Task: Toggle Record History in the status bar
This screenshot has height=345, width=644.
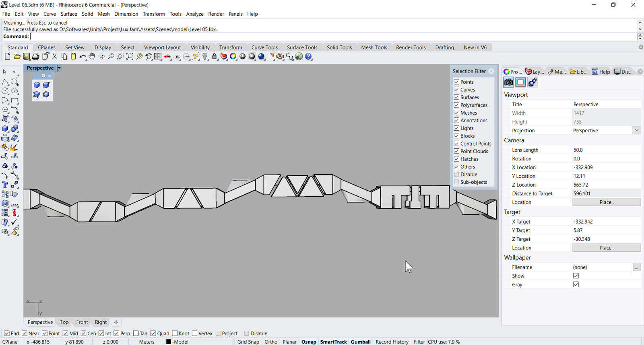Action: pos(392,342)
